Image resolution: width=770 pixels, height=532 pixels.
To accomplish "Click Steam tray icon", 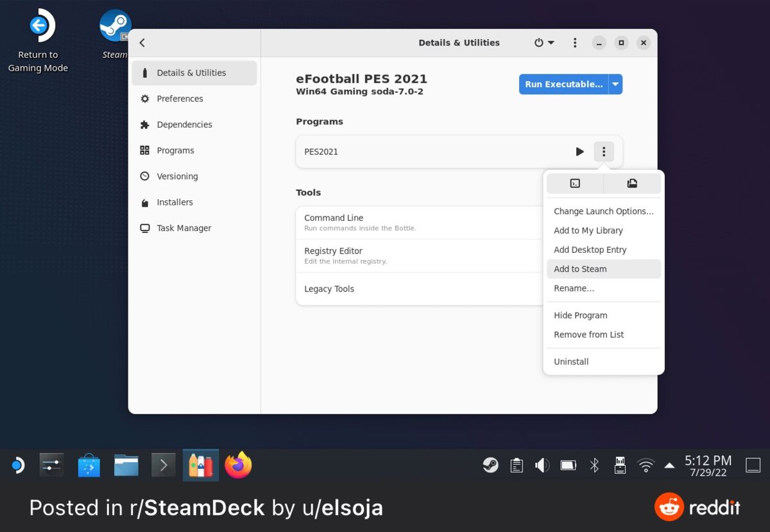I will (491, 465).
